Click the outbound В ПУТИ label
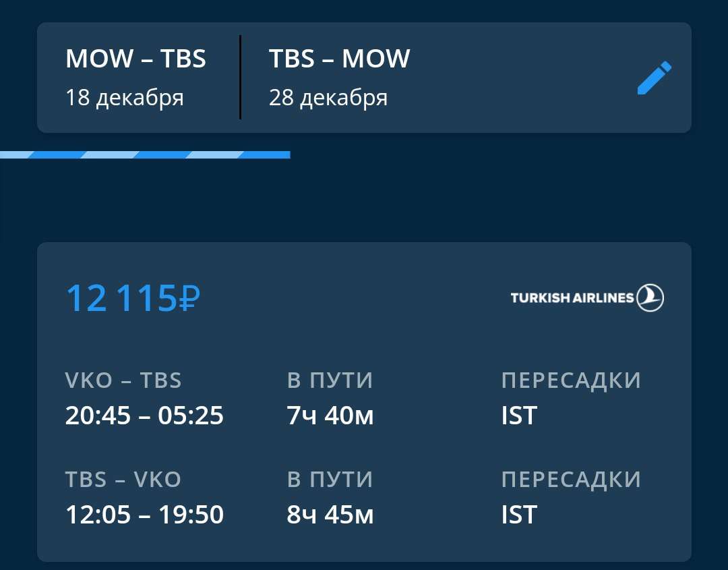 pyautogui.click(x=330, y=380)
